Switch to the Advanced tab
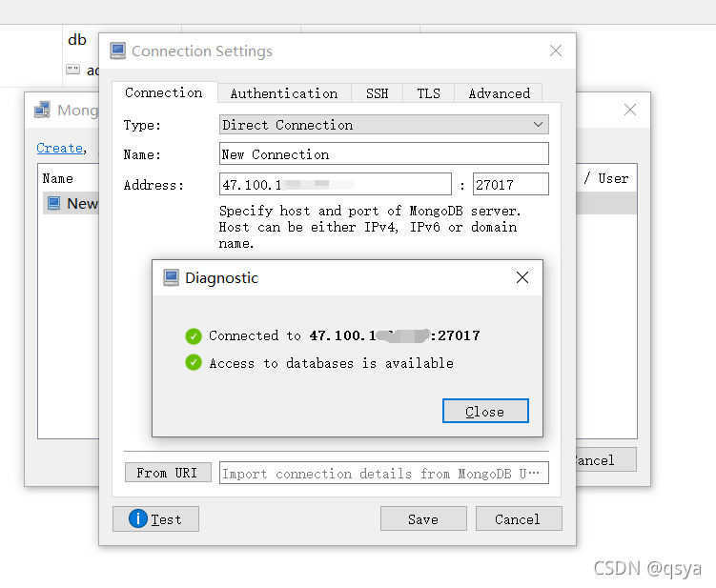The height and width of the screenshot is (588, 716). tap(499, 93)
